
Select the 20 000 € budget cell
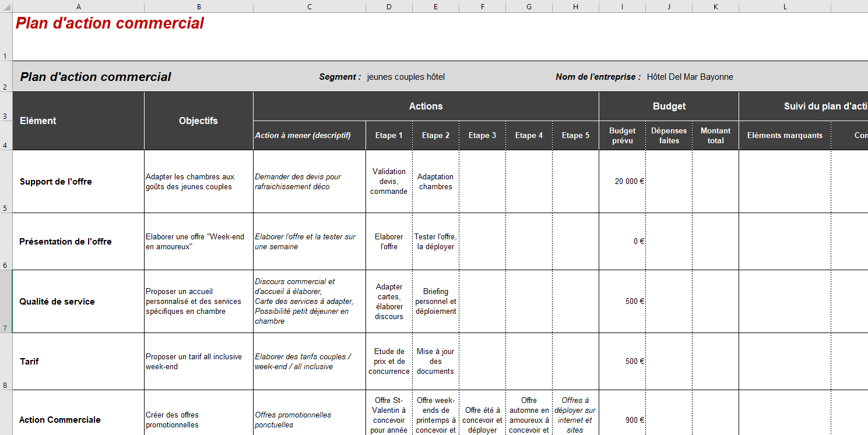point(622,181)
